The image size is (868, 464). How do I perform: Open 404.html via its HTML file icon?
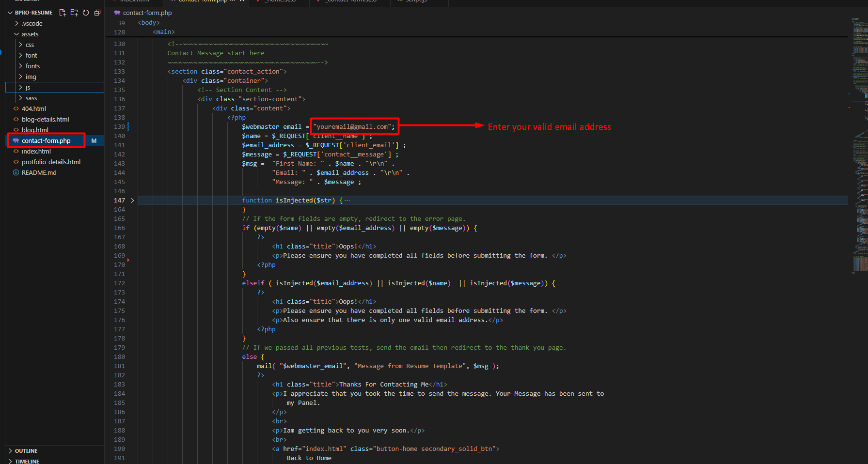16,109
